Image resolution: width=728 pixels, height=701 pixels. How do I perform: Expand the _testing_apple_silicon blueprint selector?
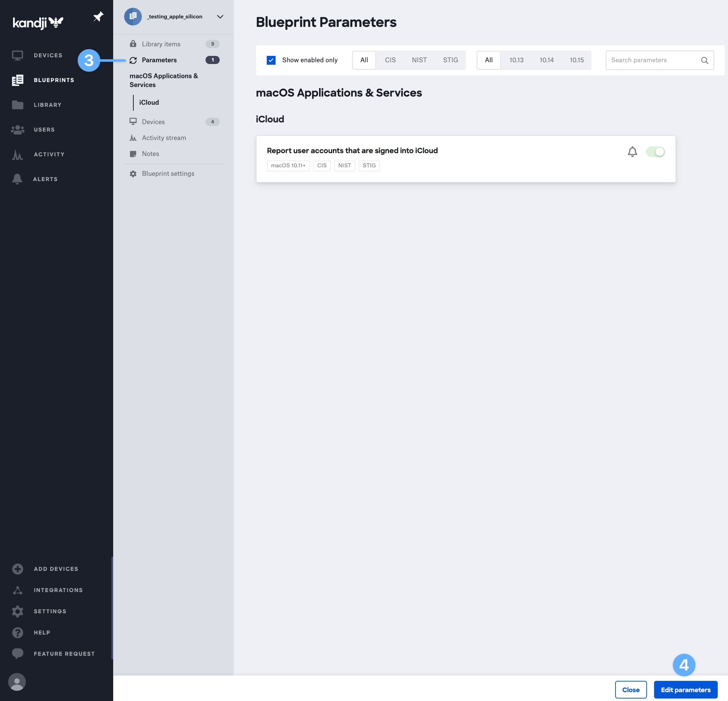(x=220, y=16)
